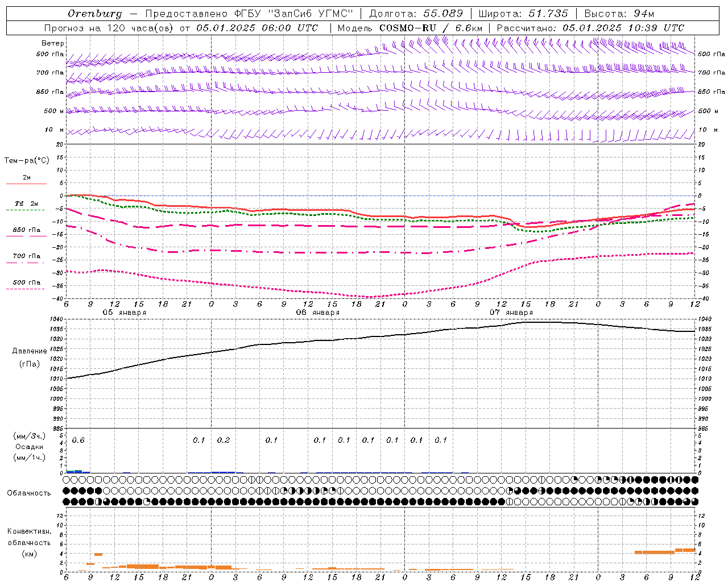
Task: Click the "Осадки" precipitation label
Action: pyautogui.click(x=29, y=447)
